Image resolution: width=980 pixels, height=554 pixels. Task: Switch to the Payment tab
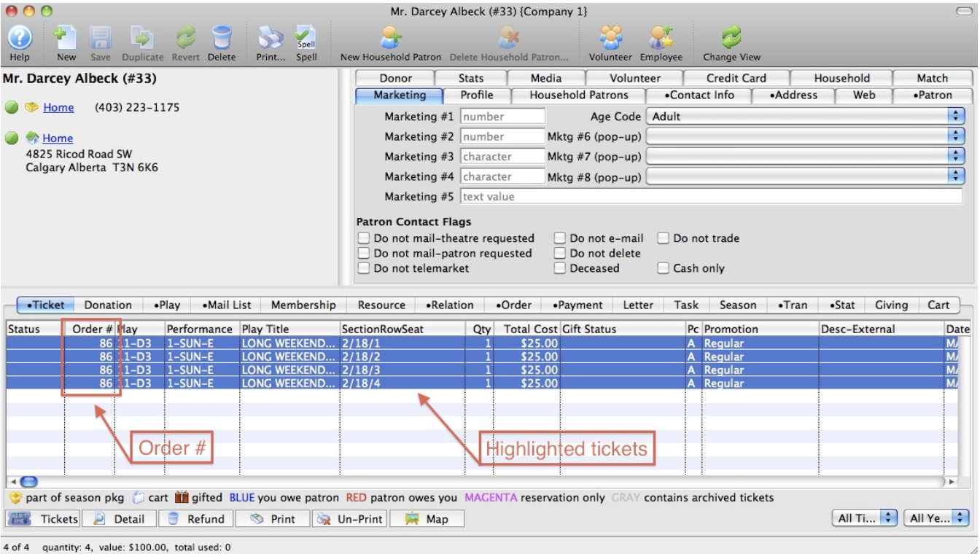click(x=577, y=305)
